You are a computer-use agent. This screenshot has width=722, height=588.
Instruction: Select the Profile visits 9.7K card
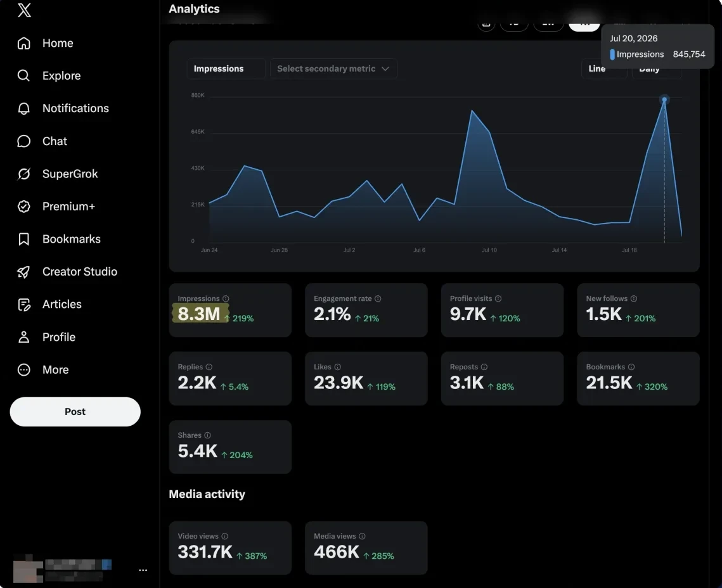tap(503, 310)
